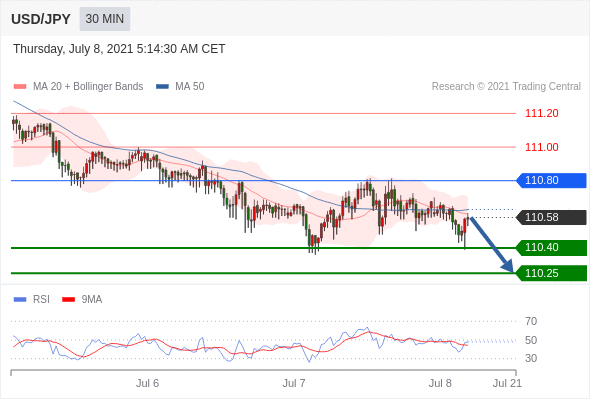Select the RSI 30 axis value
Image resolution: width=590 pixels, height=400 pixels.
click(531, 358)
